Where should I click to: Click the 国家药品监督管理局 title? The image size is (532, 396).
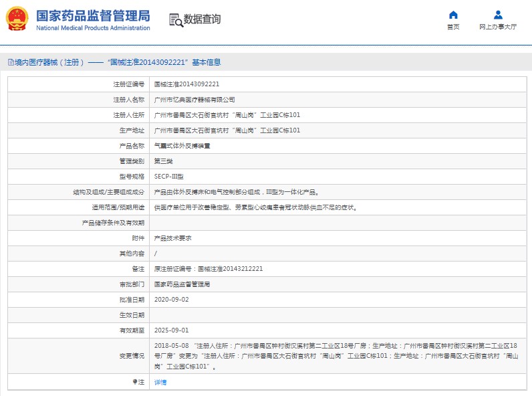click(93, 15)
